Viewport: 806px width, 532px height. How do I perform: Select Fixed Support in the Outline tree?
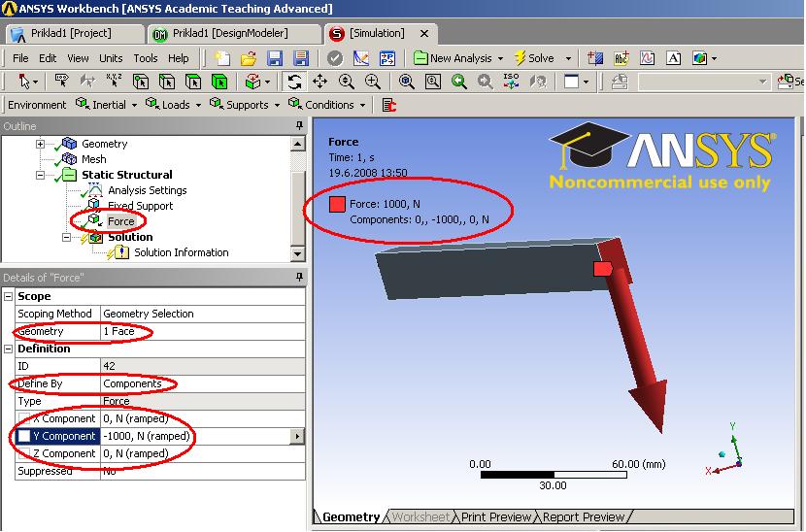tap(140, 206)
